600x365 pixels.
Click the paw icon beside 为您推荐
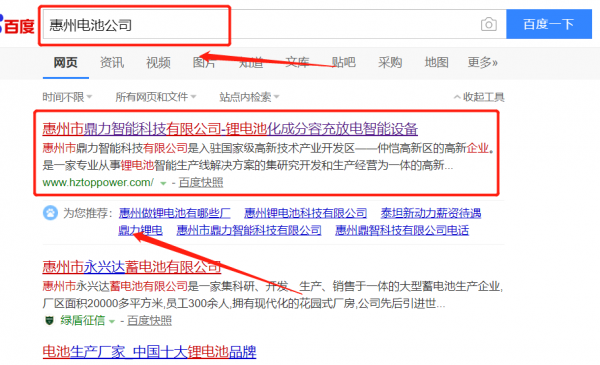(x=50, y=213)
